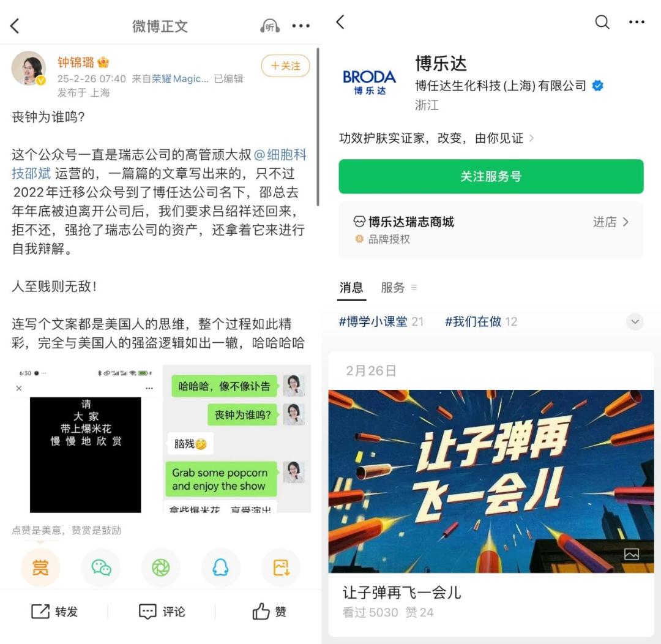Open the 让子弹再飞一会儿 article cover image

(x=491, y=481)
